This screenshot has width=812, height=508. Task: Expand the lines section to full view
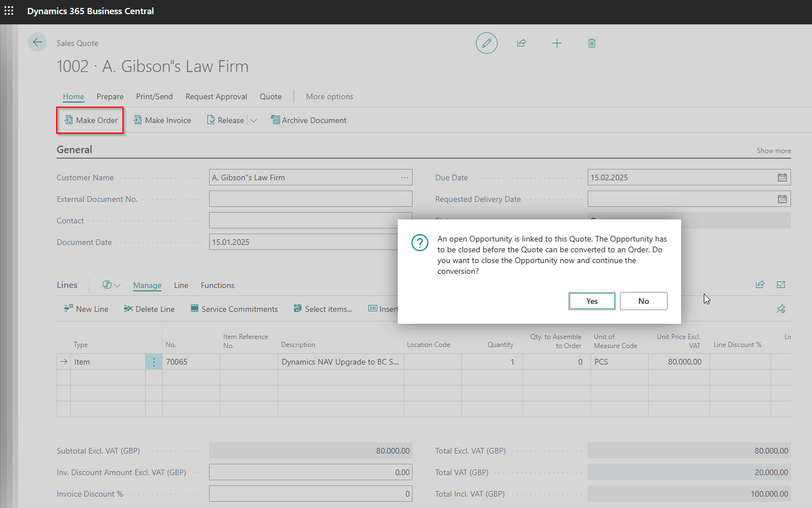(x=781, y=285)
